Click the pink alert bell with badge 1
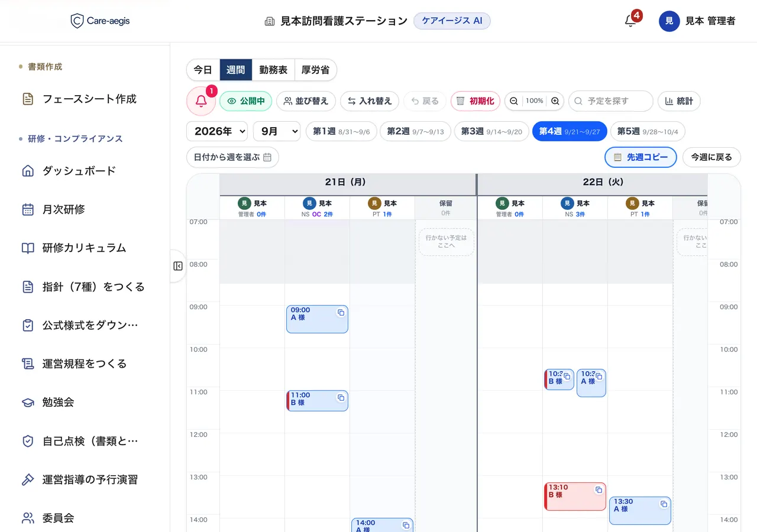Viewport: 757px width, 532px height. tap(201, 101)
